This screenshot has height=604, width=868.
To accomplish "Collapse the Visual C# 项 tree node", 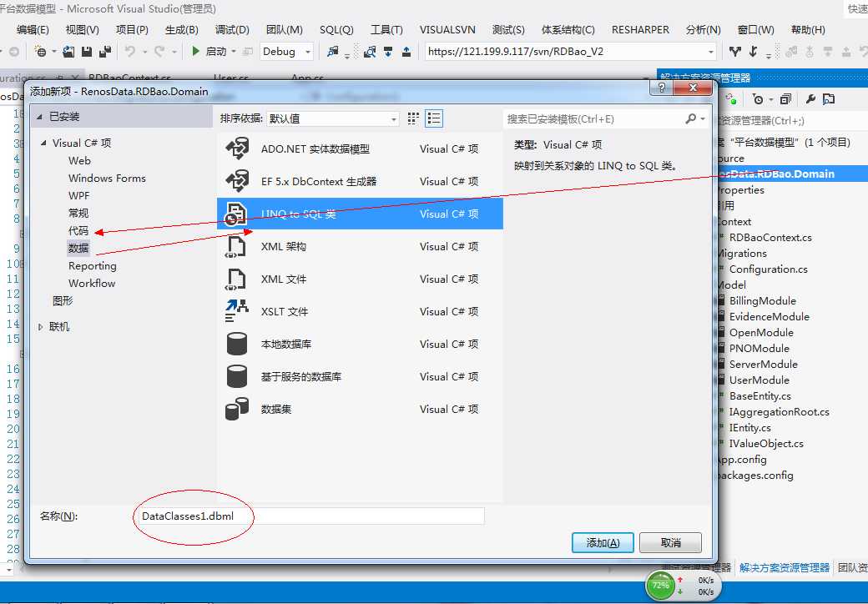I will (x=43, y=143).
